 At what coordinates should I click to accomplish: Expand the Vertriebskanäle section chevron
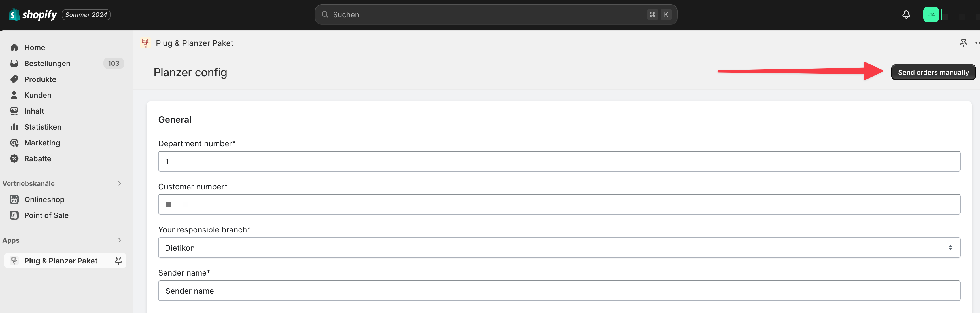click(x=120, y=183)
